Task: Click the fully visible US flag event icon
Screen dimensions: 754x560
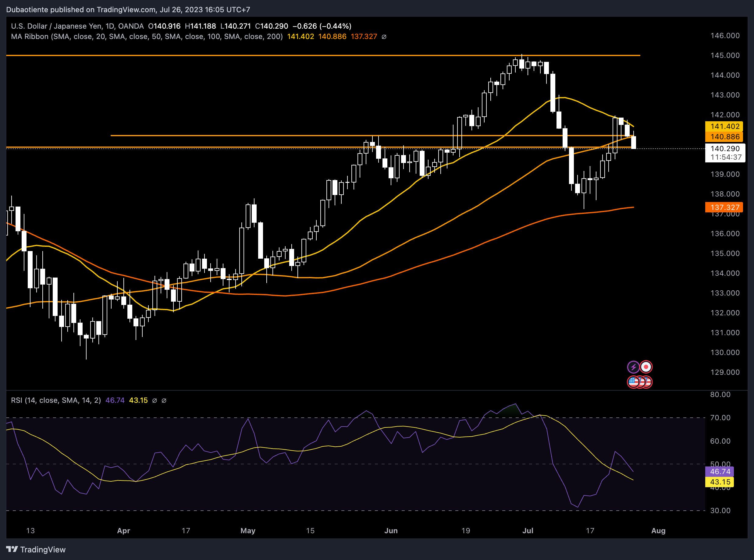Action: pyautogui.click(x=633, y=382)
